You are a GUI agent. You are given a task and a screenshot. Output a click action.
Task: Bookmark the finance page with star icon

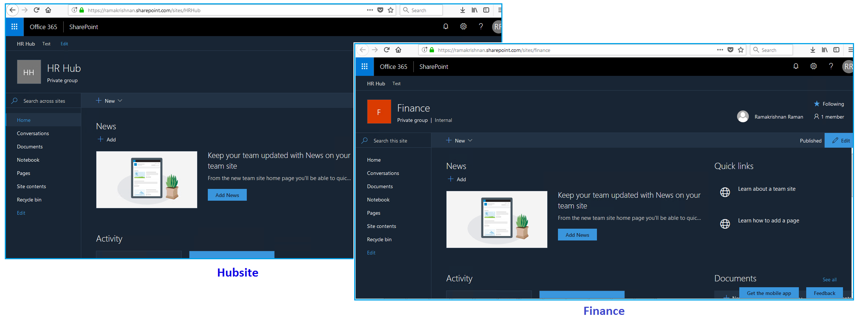(741, 50)
